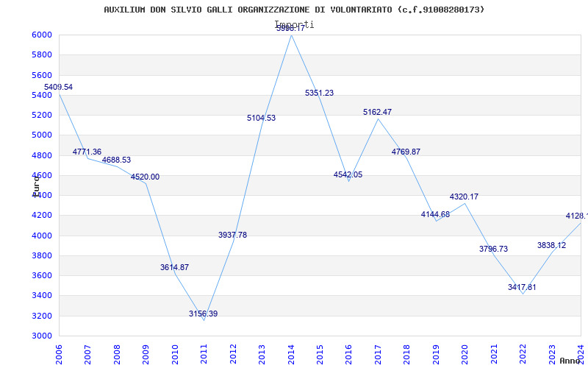Screen dimensions: 588x368
Task: Click the 2009 year axis label
Action: 146,355
